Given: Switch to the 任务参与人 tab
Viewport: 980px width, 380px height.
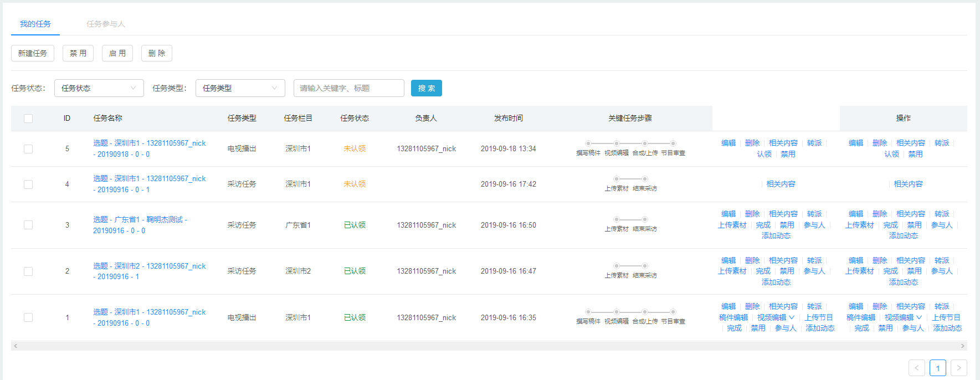Looking at the screenshot, I should pyautogui.click(x=106, y=24).
